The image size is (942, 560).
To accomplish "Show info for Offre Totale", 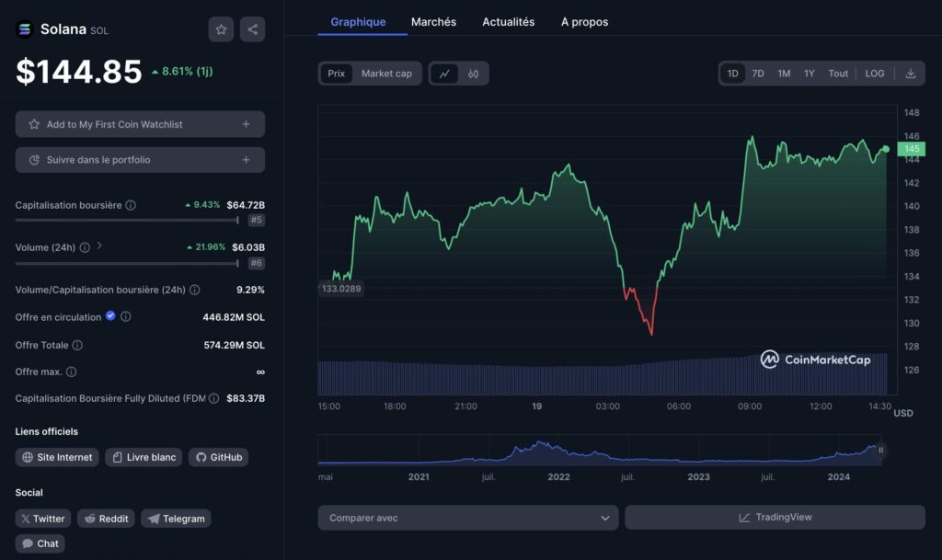I will point(77,345).
